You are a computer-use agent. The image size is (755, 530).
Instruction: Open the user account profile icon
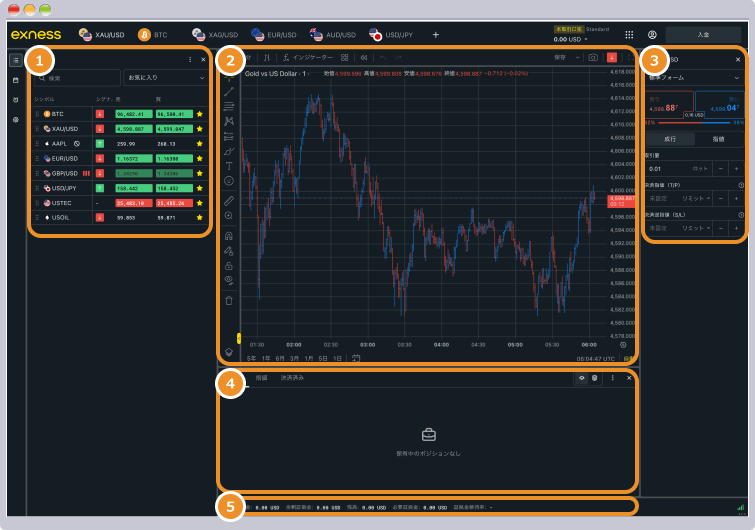[x=653, y=34]
